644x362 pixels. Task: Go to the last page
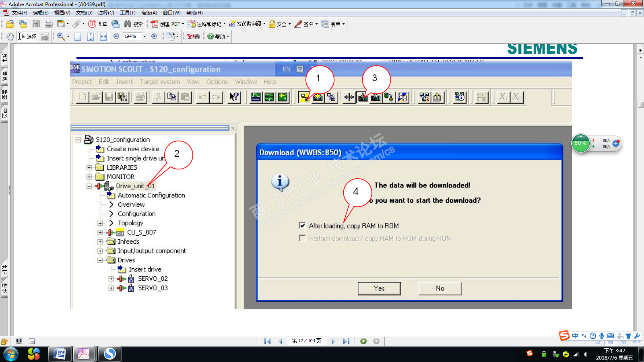[x=346, y=341]
